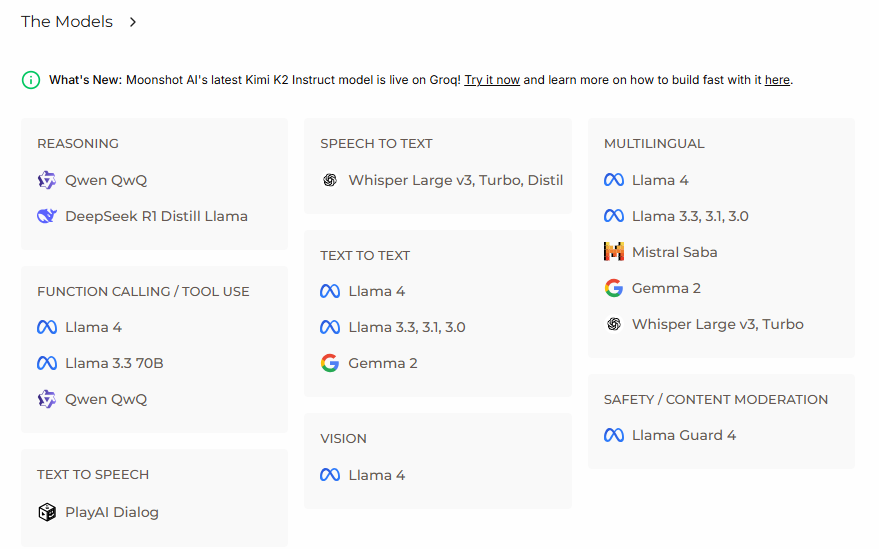
Task: Click the Qwen logo icon under Reasoning
Action: [x=47, y=180]
